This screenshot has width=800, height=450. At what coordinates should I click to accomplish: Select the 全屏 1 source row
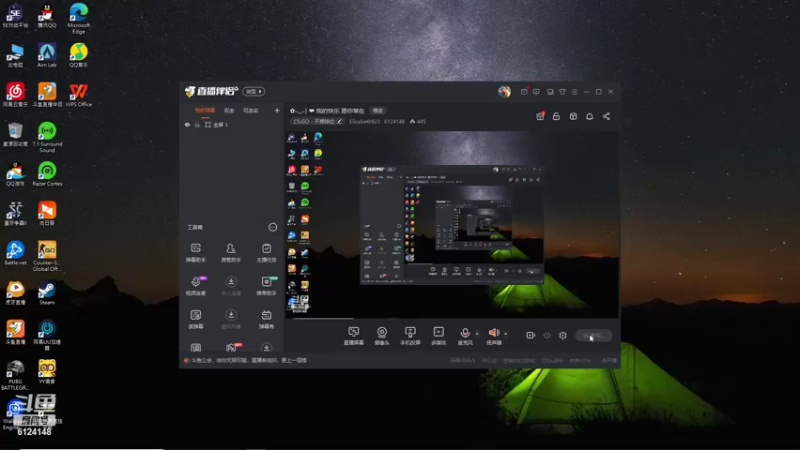click(231, 124)
